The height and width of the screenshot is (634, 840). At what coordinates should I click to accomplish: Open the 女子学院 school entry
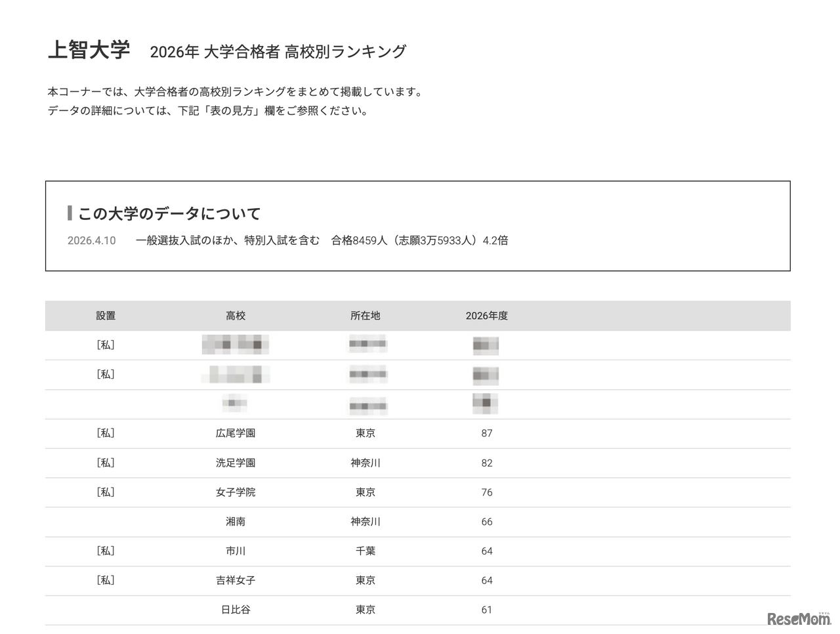pyautogui.click(x=236, y=492)
